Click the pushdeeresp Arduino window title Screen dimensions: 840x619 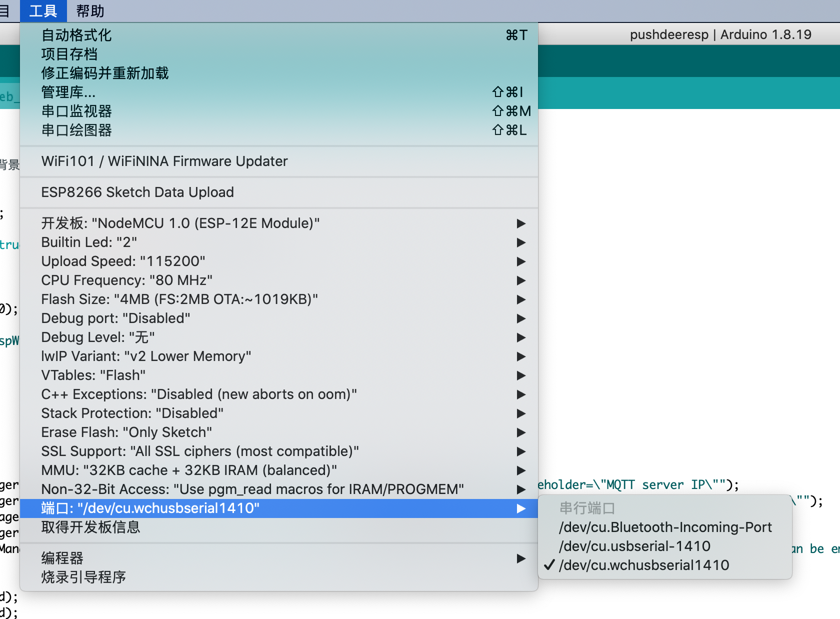point(720,34)
